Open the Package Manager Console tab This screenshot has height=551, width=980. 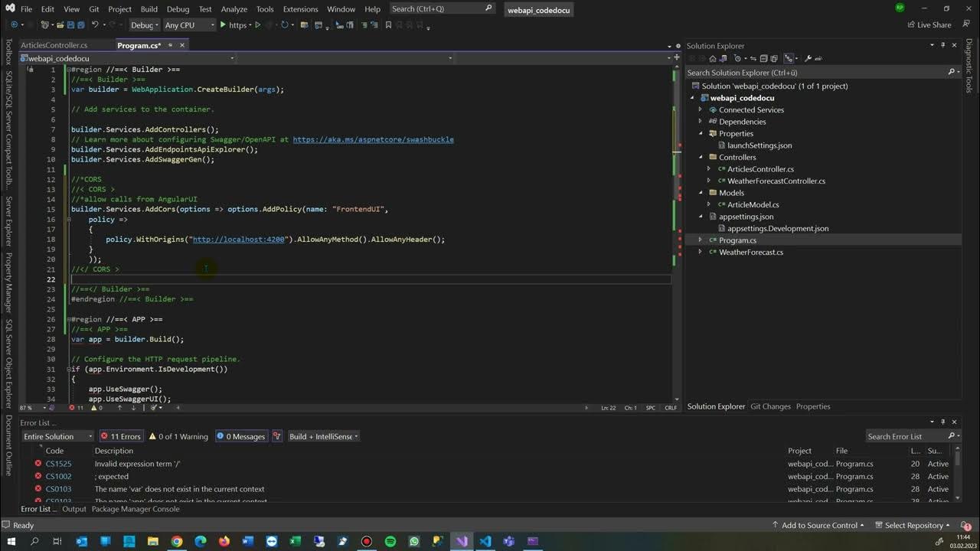tap(136, 509)
